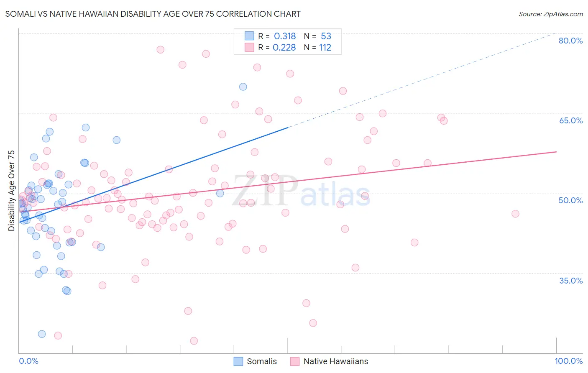This screenshot has width=588, height=373.
Task: Select the Somalis legend label
Action: point(262,361)
